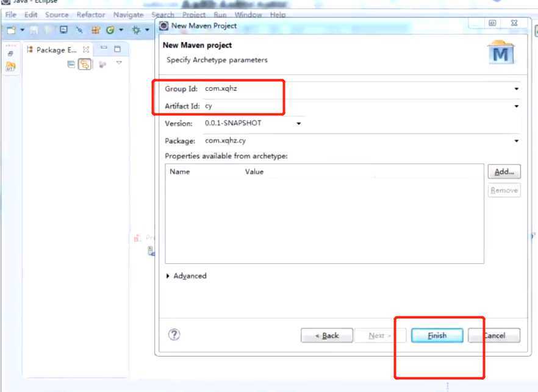Viewport: 538px width, 392px height.
Task: Click the Maven M wizard banner image
Action: point(501,52)
